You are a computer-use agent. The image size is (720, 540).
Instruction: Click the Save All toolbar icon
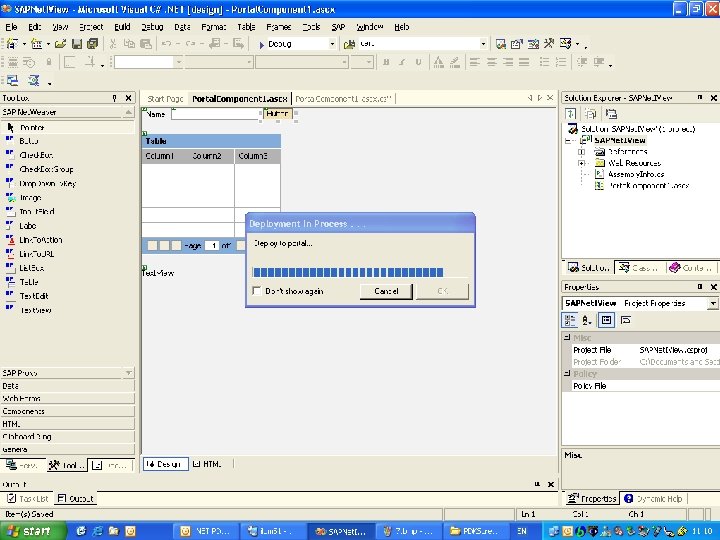click(93, 44)
